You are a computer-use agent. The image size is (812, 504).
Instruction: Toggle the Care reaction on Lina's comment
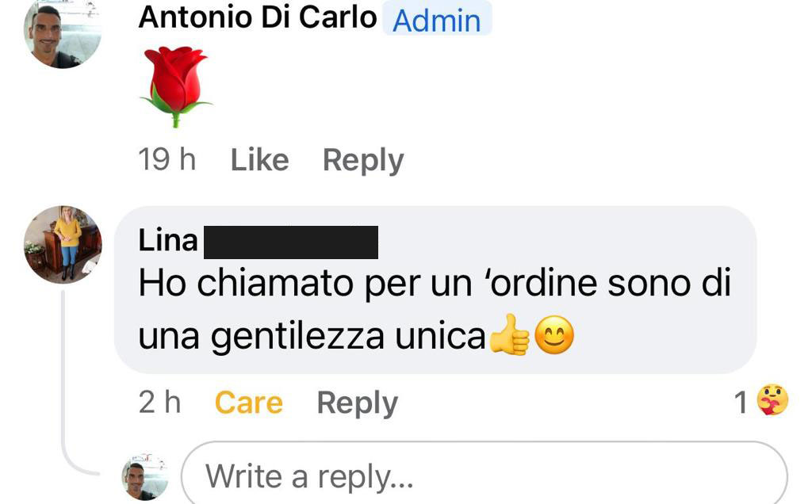(248, 403)
